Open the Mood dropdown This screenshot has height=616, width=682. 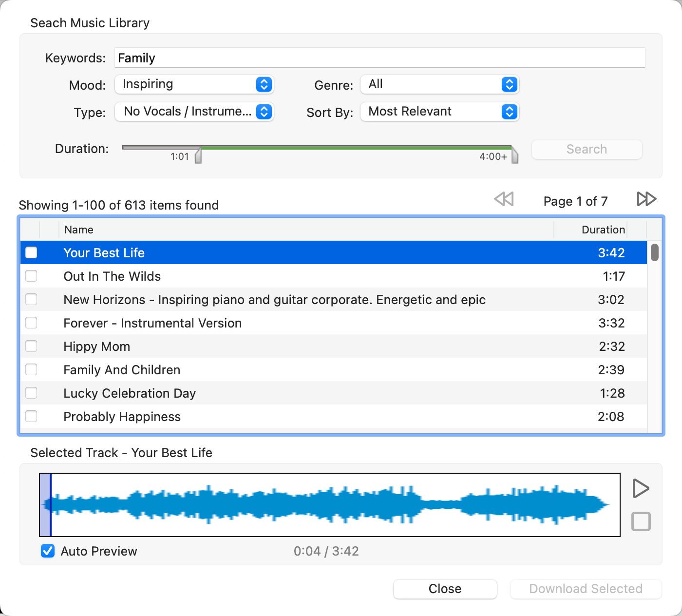tap(194, 84)
